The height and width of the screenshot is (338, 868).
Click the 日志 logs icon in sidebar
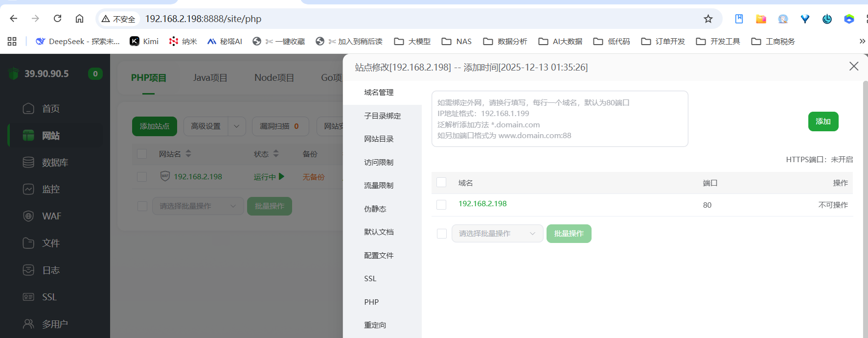coord(28,270)
